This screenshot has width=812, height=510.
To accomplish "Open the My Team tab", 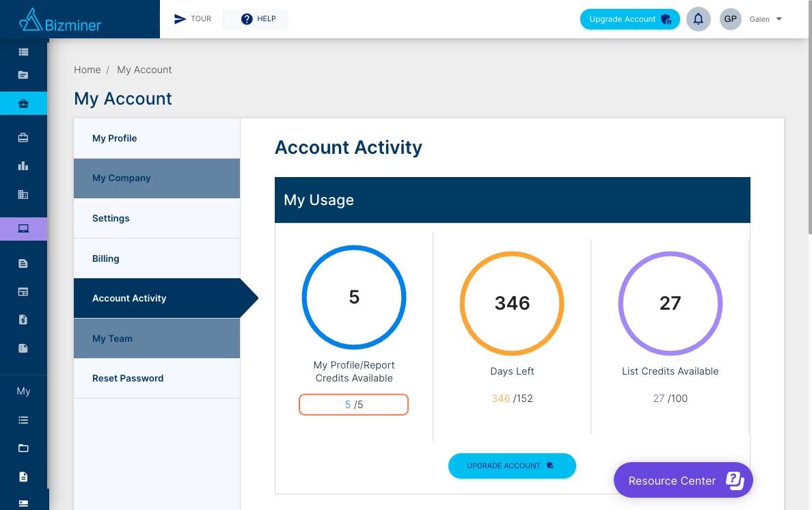I will point(157,338).
